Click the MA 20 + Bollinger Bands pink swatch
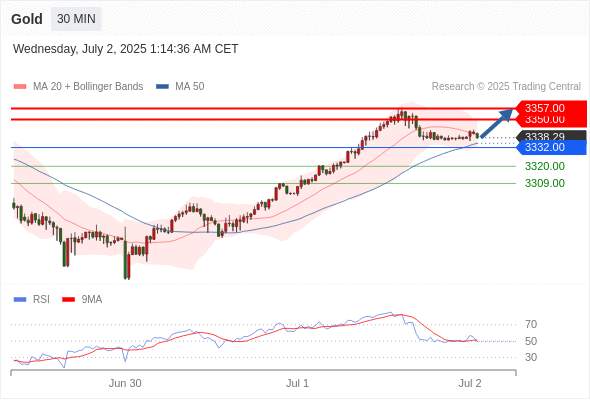Image resolution: width=590 pixels, height=400 pixels. click(x=20, y=87)
